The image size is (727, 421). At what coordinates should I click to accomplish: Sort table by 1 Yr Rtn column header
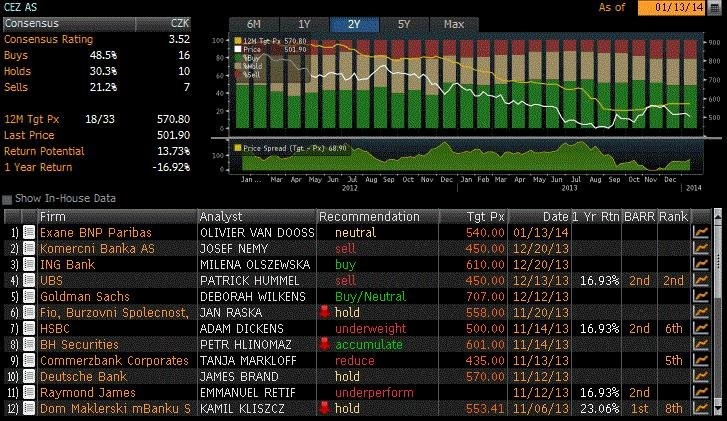coord(596,217)
